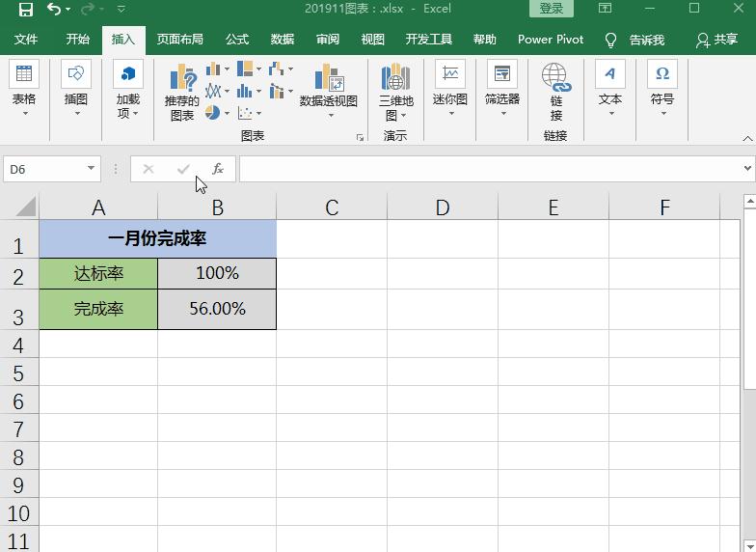756x552 pixels.
Task: Click 数据透视图 pivot chart icon
Action: point(329,78)
